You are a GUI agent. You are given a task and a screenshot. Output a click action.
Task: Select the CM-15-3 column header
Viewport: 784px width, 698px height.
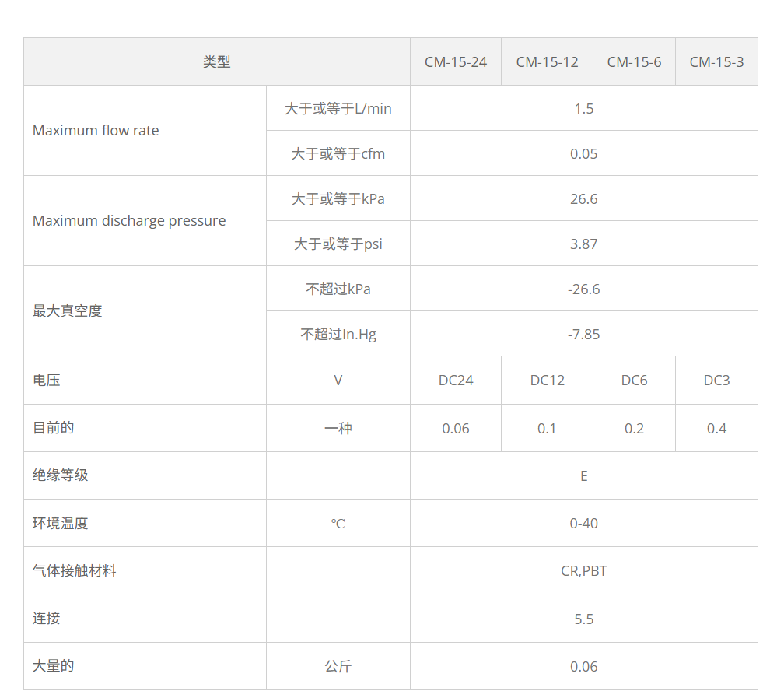tap(716, 61)
